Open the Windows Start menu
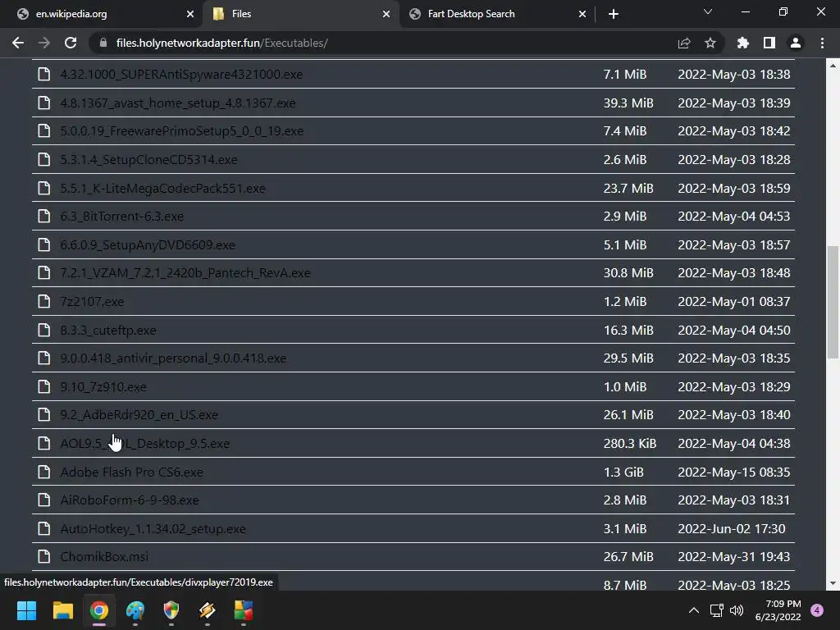This screenshot has height=630, width=840. (x=26, y=610)
